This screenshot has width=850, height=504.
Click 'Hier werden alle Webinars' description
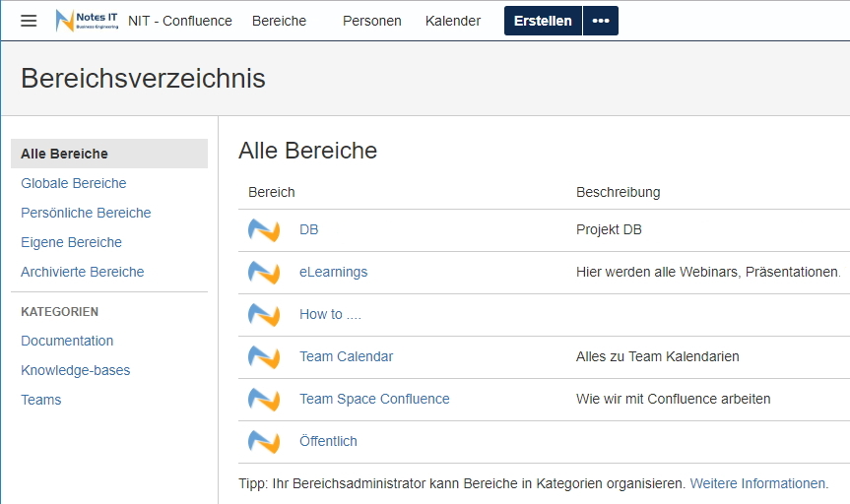click(708, 272)
